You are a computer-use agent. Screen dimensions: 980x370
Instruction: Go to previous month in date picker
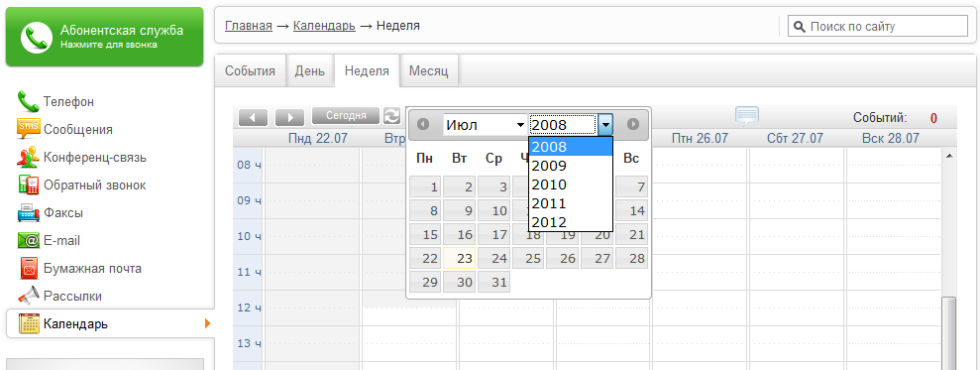click(x=423, y=125)
